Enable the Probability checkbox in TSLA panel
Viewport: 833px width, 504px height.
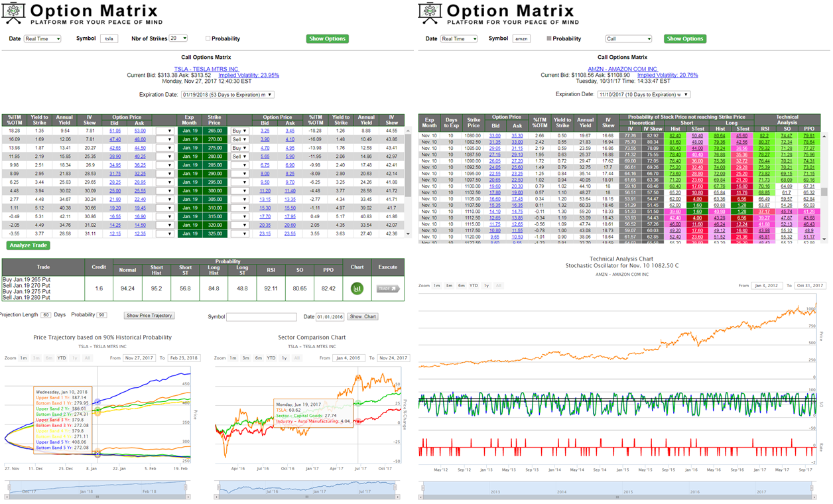pos(208,39)
